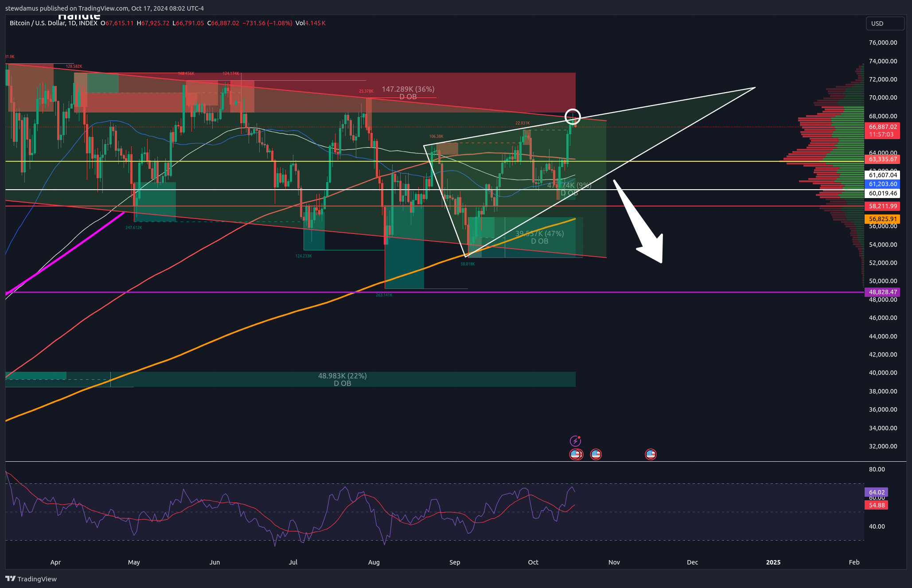Open the USD currency selector

(x=885, y=23)
